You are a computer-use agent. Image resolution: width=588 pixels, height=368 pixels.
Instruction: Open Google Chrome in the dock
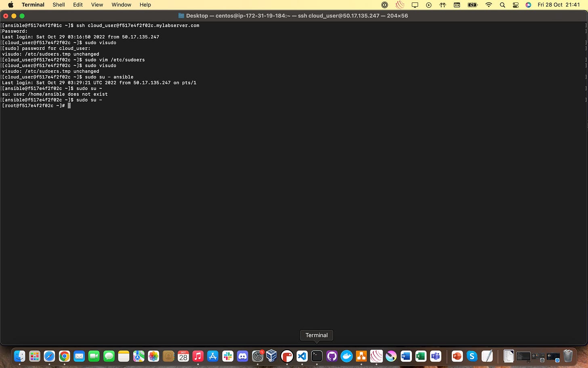click(64, 356)
